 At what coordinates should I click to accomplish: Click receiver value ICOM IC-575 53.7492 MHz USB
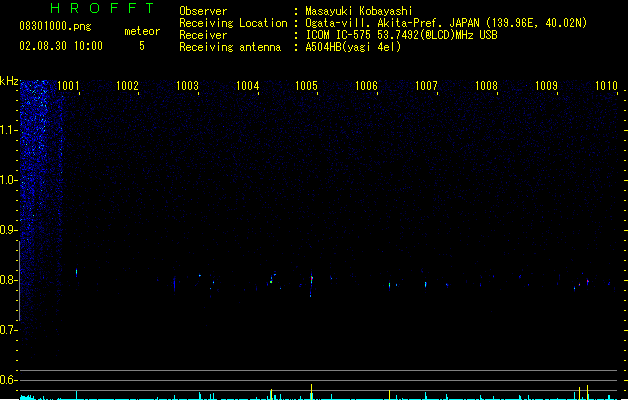[401, 35]
